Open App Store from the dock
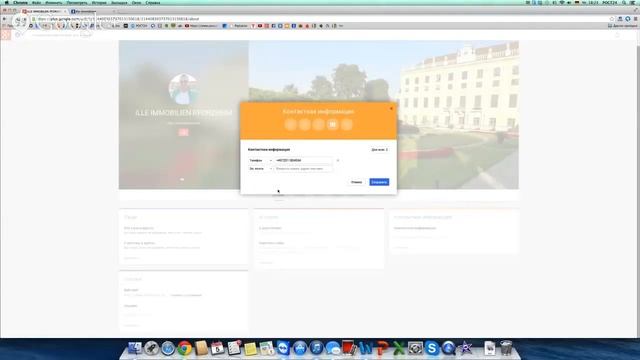 (300, 348)
